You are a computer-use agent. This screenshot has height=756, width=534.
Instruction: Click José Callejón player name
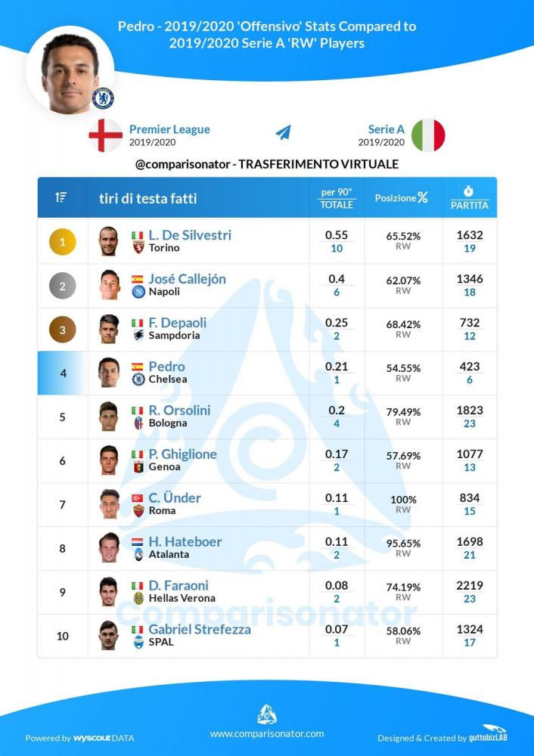(187, 279)
